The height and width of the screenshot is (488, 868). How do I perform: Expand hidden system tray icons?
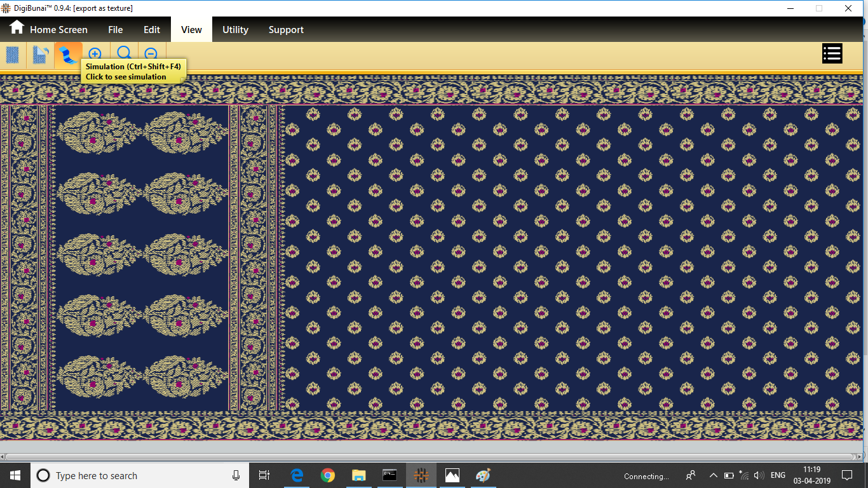pos(713,475)
